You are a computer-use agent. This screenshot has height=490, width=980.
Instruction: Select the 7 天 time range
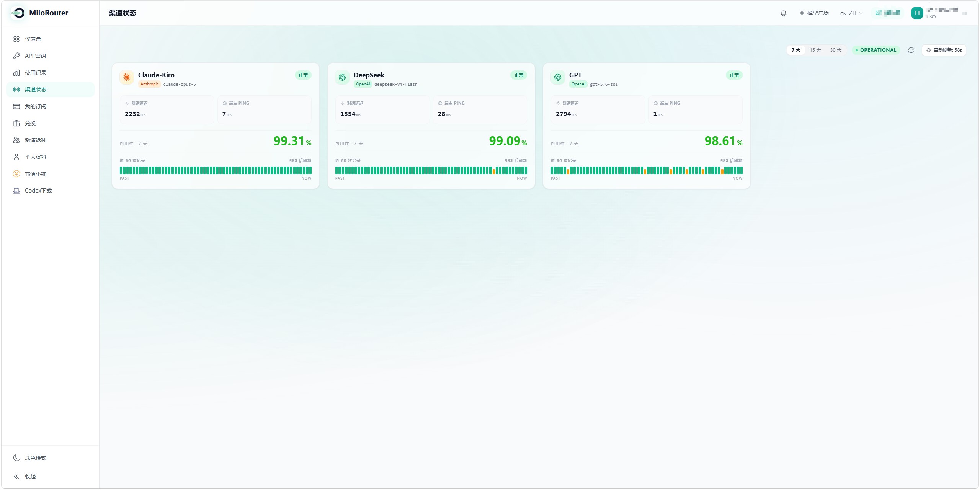[x=796, y=50]
